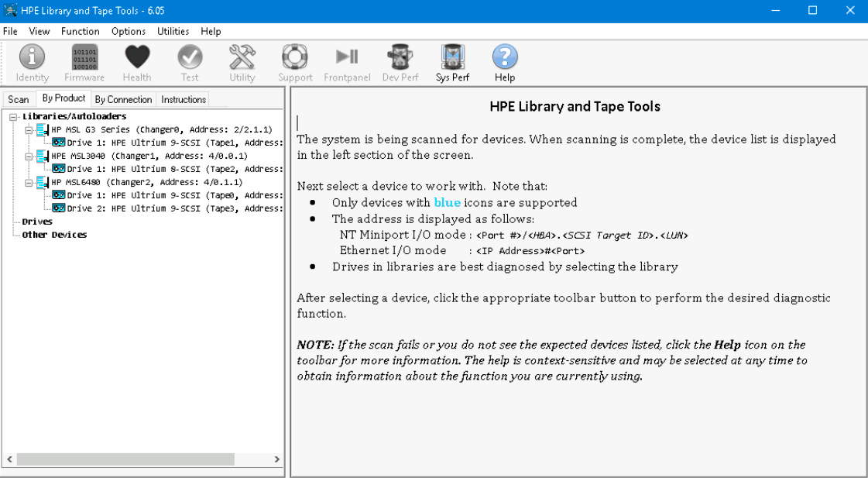The height and width of the screenshot is (478, 868).
Task: Select HP MSL6480 Changer2 library row
Action: tap(146, 182)
